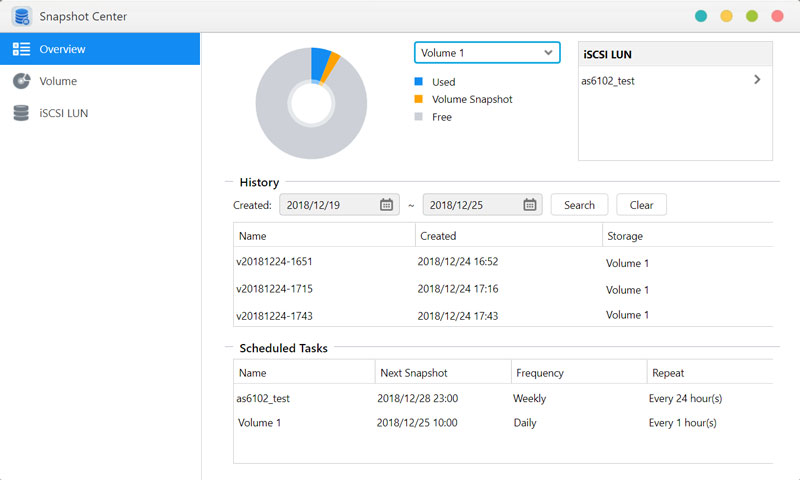This screenshot has width=800, height=480.
Task: Expand the Volume 1 dropdown
Action: (547, 52)
